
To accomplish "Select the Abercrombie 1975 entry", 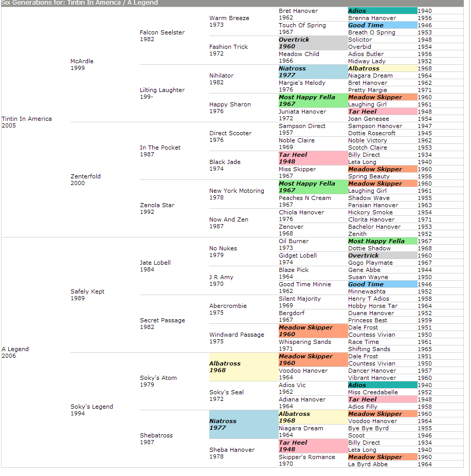I will click(x=228, y=306).
